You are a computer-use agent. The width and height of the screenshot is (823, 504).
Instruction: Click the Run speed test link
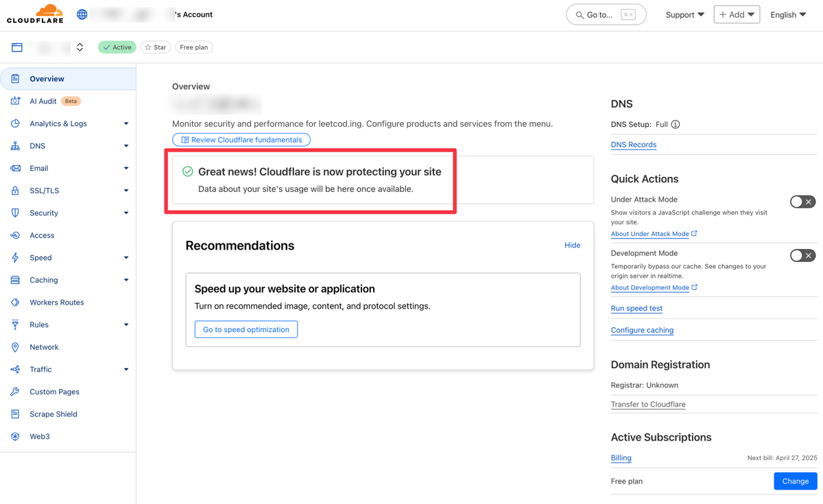[636, 309]
